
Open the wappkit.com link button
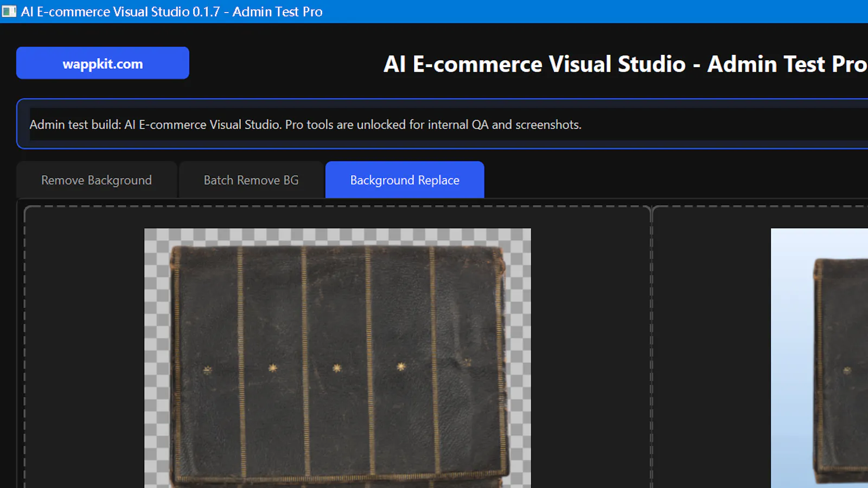pos(103,63)
